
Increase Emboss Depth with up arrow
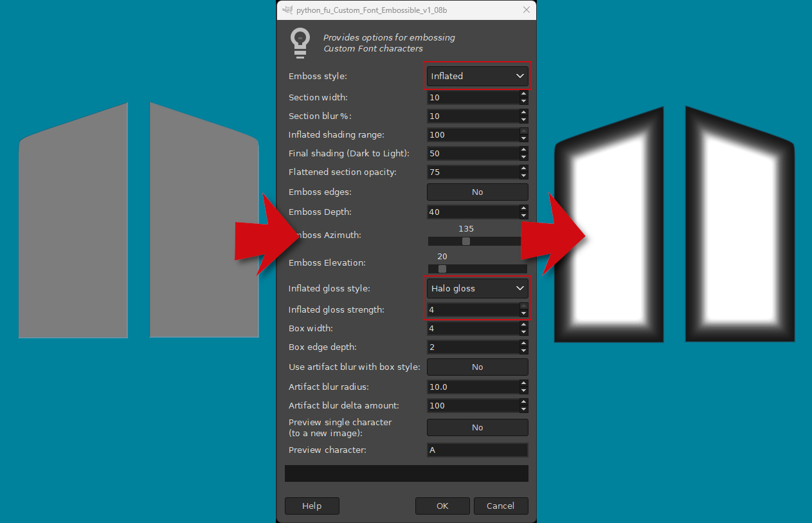pyautogui.click(x=524, y=208)
